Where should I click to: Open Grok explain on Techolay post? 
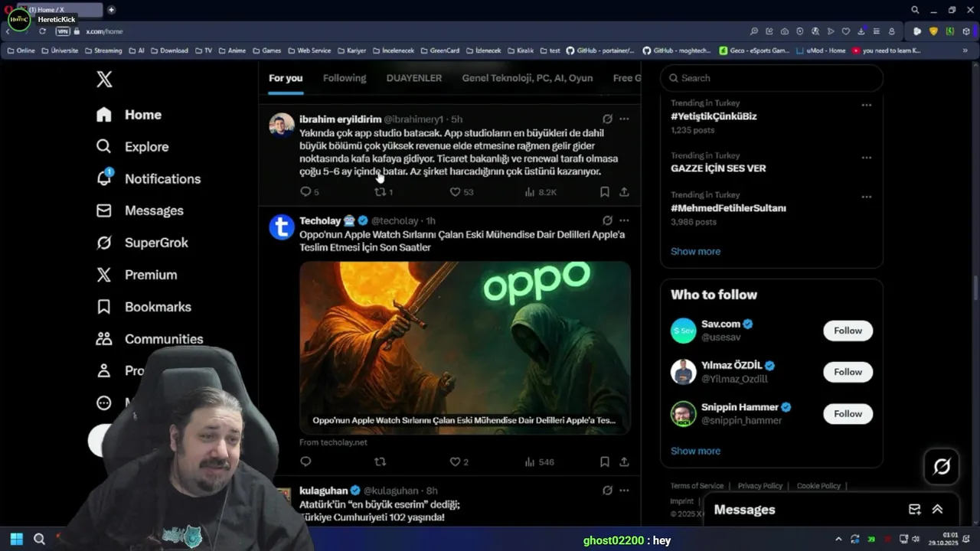tap(607, 220)
